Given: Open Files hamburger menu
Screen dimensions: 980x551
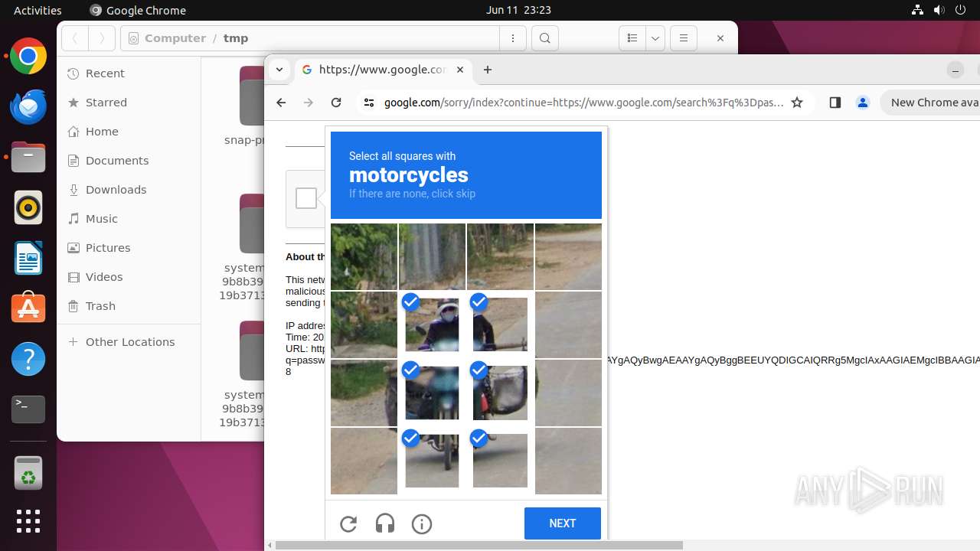Looking at the screenshot, I should point(684,38).
